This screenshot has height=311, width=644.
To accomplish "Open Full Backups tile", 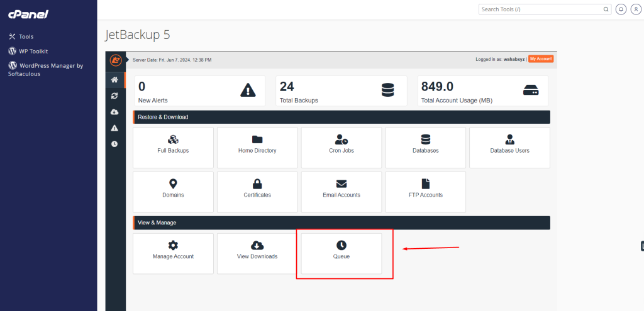I will click(173, 147).
